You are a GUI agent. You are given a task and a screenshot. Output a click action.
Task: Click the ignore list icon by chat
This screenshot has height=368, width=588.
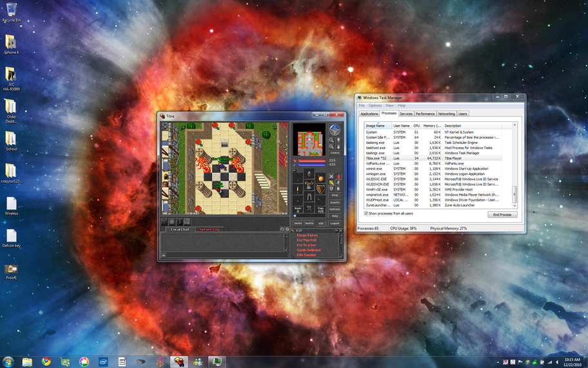(x=288, y=229)
